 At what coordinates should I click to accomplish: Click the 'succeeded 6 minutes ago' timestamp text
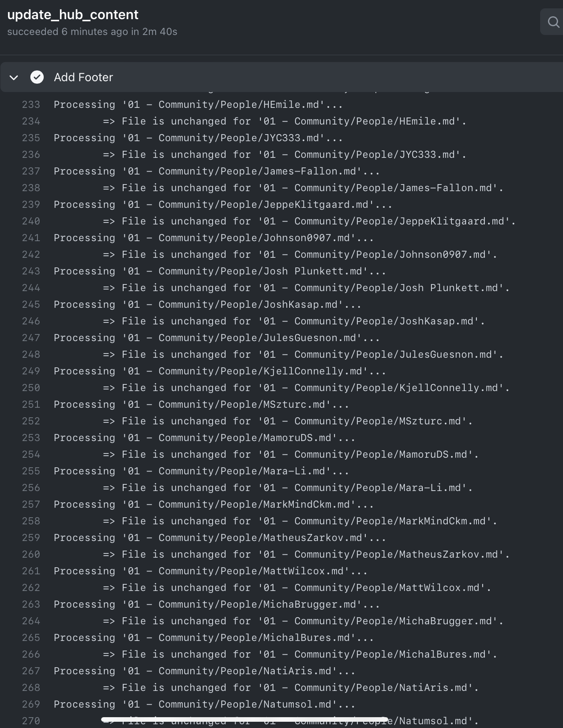pos(92,31)
